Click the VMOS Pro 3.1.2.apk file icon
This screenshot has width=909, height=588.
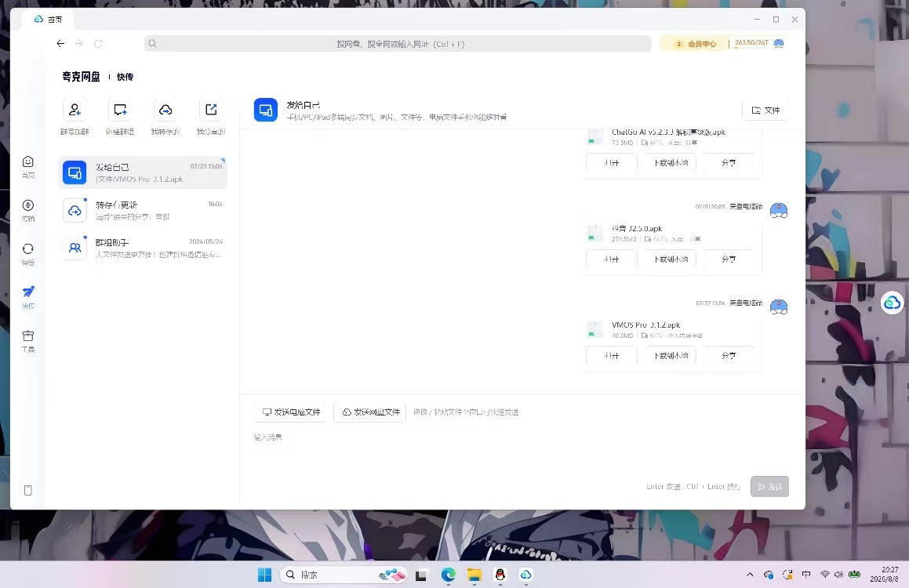(x=594, y=329)
